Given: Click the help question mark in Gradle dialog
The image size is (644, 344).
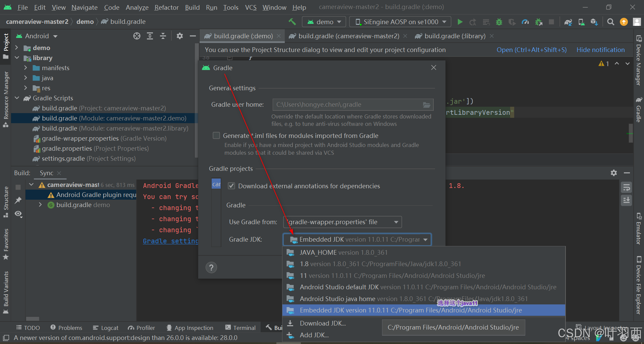Looking at the screenshot, I should (211, 267).
